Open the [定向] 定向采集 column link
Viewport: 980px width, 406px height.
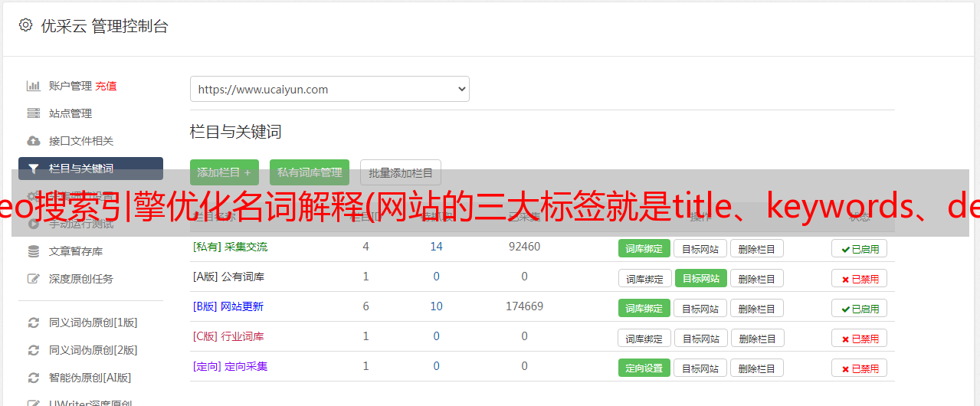click(x=230, y=366)
